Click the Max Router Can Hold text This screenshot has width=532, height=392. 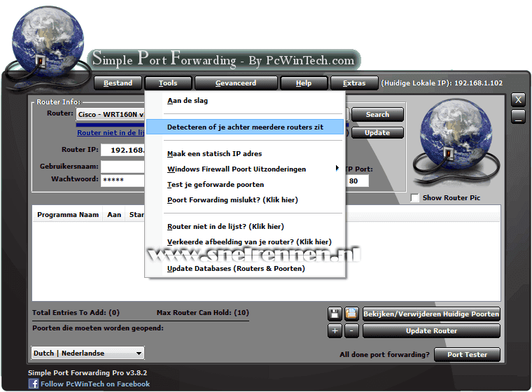[202, 313]
